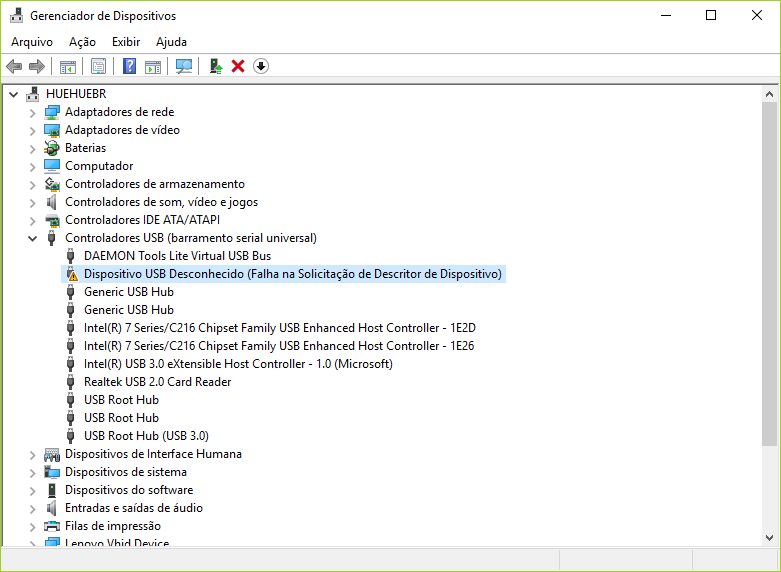
Task: Select Intel USB 3.0 eXtensible Host Controller
Action: tap(238, 363)
